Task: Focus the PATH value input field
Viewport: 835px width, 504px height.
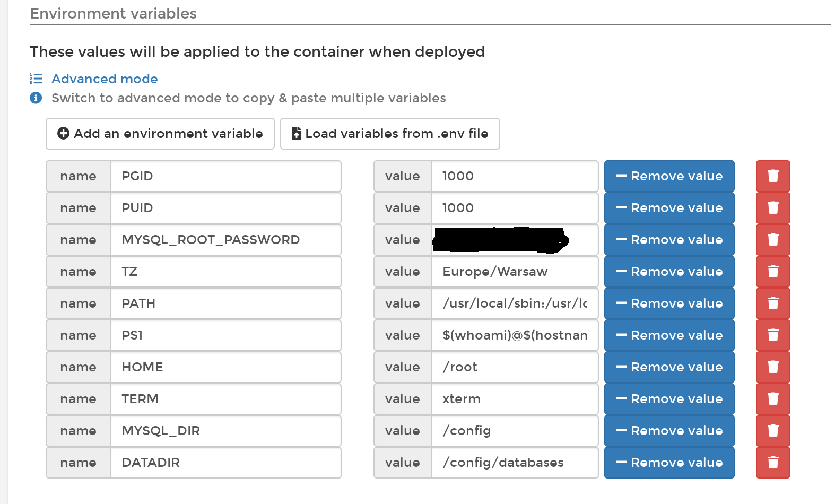Action: coord(514,303)
